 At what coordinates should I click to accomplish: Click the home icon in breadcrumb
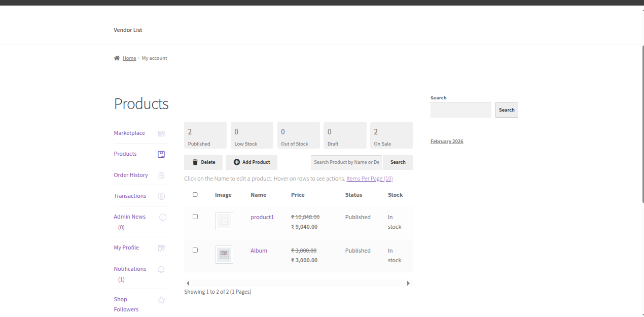(x=117, y=58)
